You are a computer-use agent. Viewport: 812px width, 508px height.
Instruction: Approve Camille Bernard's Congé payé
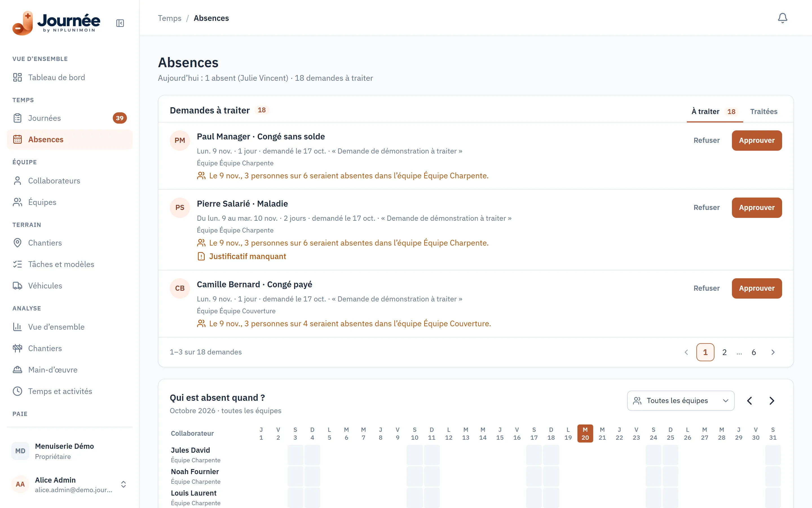click(757, 288)
